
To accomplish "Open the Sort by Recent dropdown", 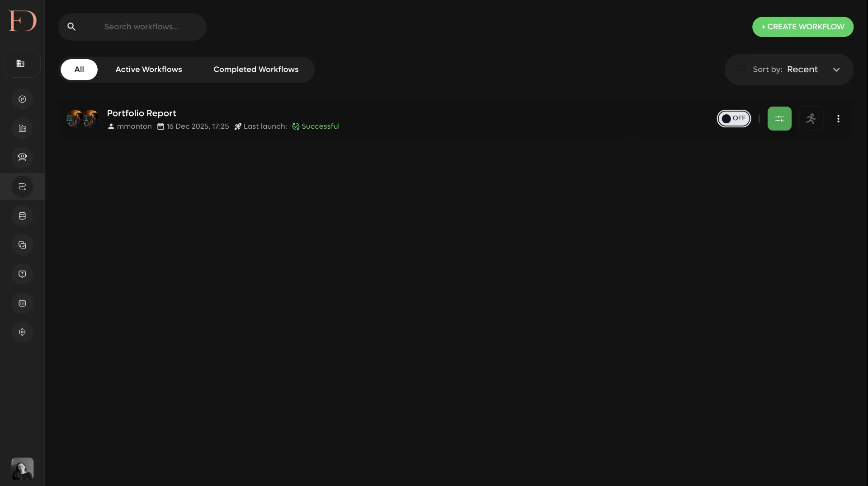I will (789, 70).
